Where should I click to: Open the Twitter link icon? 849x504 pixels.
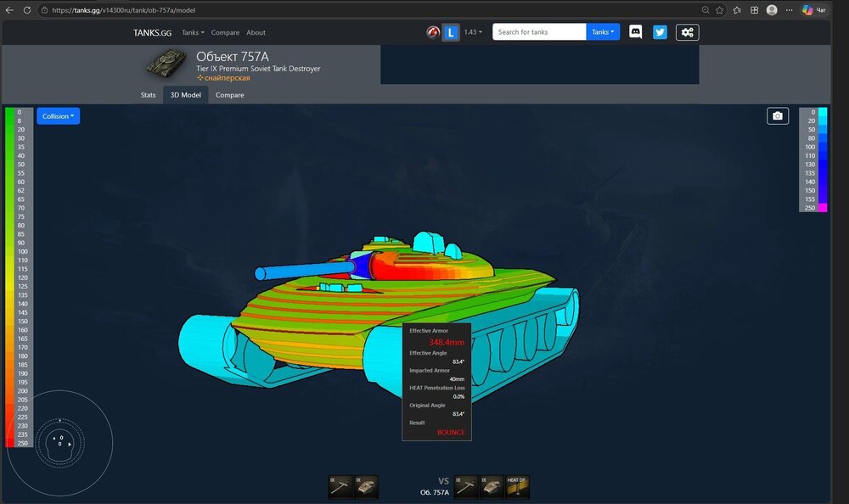(x=660, y=32)
